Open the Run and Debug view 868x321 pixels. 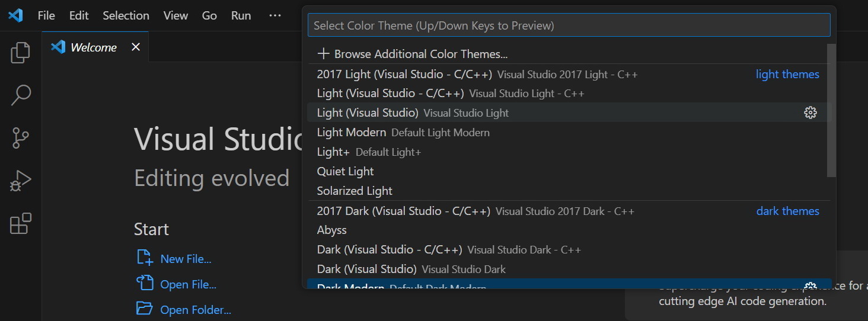[x=20, y=181]
